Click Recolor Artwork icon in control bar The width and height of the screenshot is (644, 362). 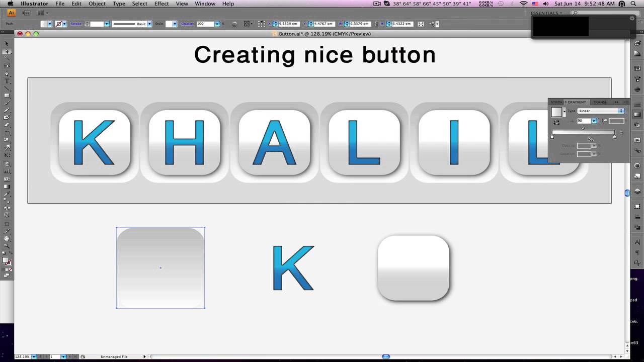point(234,24)
